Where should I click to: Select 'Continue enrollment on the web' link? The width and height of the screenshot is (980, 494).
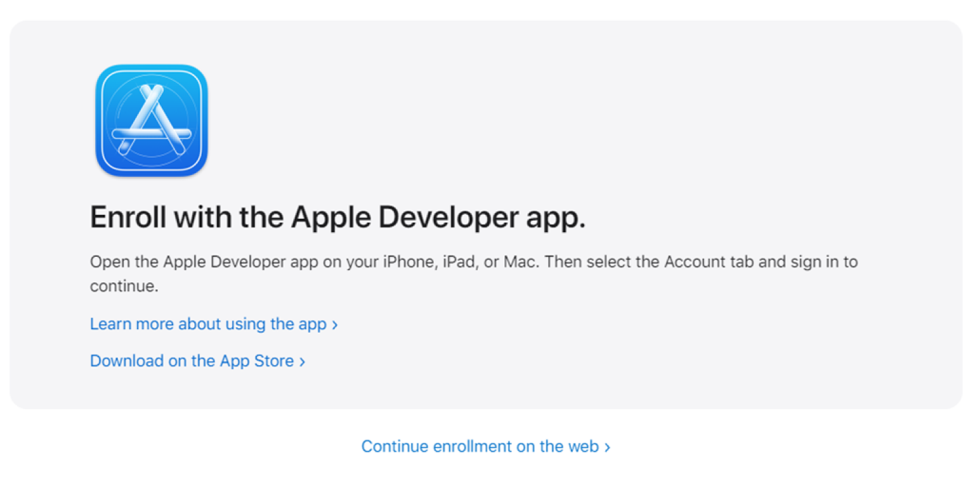coord(486,446)
